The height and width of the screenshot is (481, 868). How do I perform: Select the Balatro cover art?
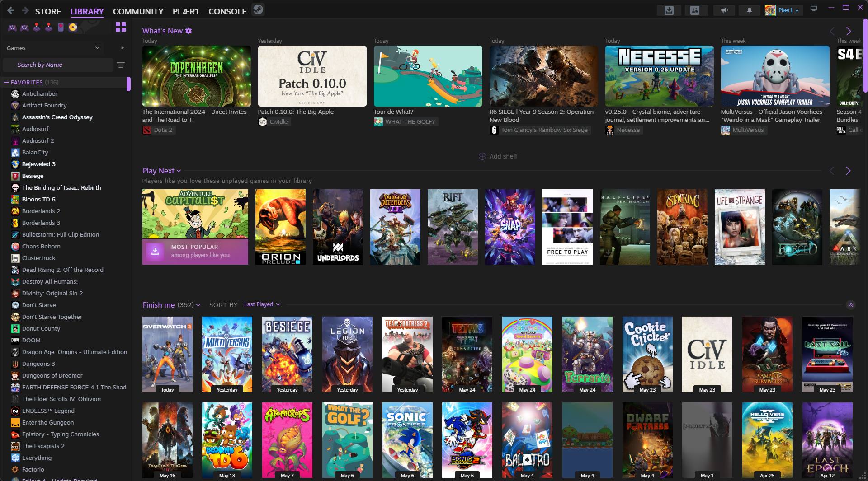point(527,440)
